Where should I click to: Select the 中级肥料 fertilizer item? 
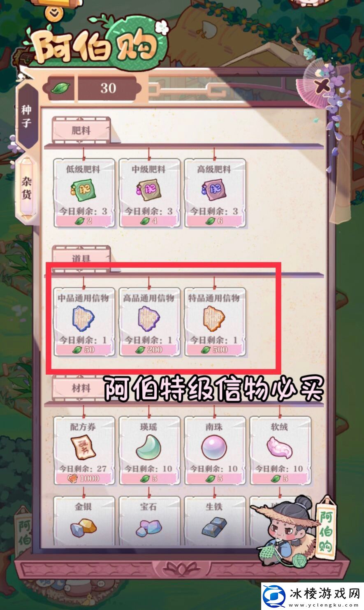(x=149, y=193)
